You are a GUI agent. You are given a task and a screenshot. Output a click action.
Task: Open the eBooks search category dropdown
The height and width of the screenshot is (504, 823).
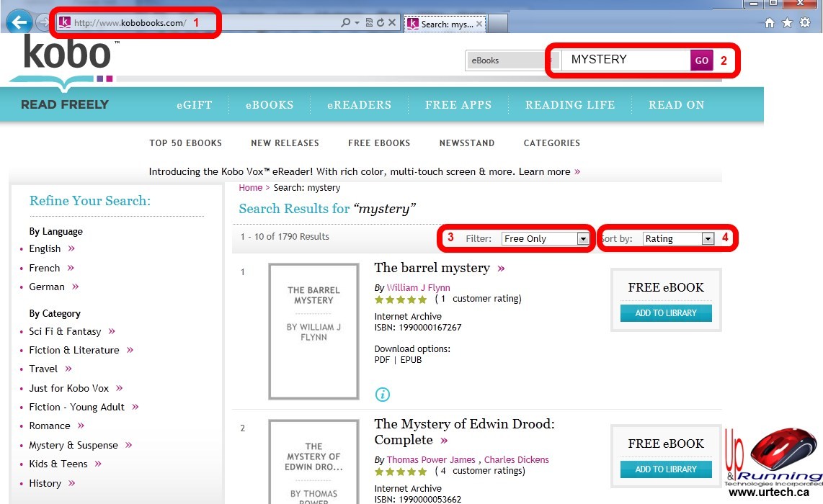coord(508,60)
